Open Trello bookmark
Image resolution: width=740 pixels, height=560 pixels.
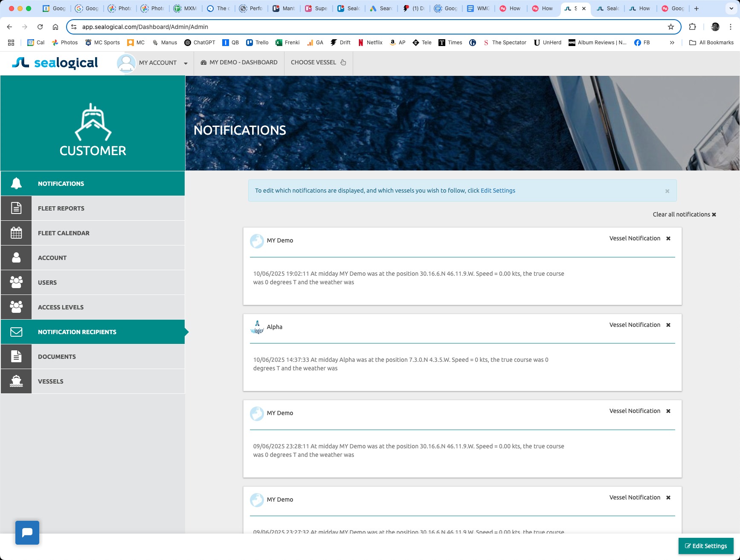(x=257, y=43)
